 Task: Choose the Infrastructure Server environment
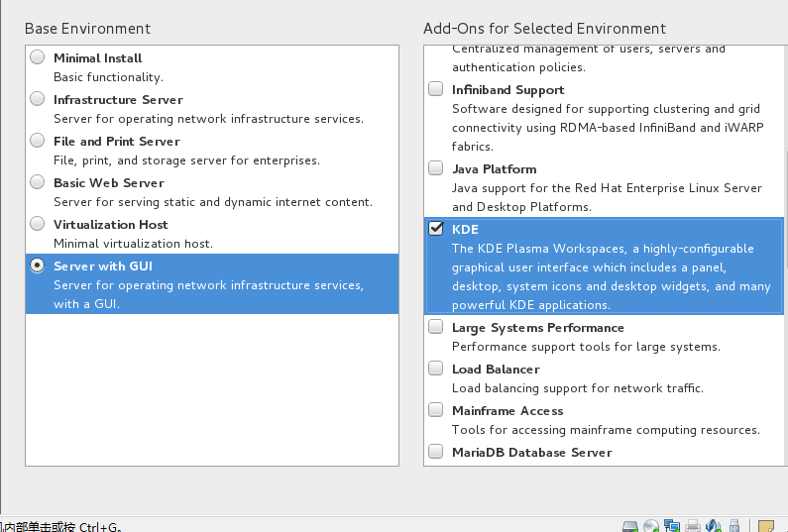tap(38, 99)
